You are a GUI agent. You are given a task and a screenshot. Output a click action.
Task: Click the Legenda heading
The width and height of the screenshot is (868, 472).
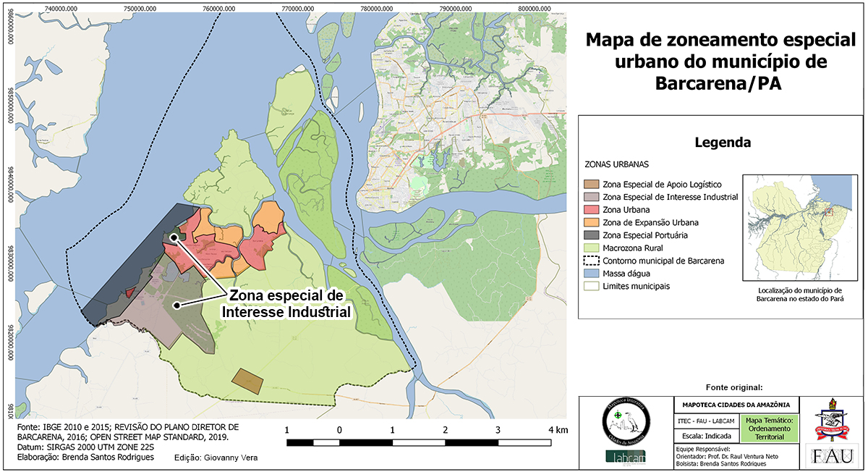pyautogui.click(x=722, y=143)
